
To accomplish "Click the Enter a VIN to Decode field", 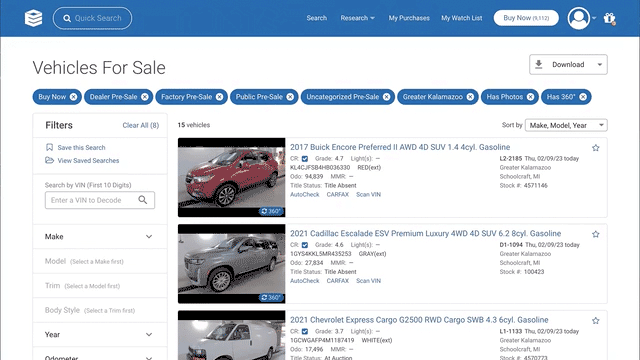I will click(x=100, y=200).
